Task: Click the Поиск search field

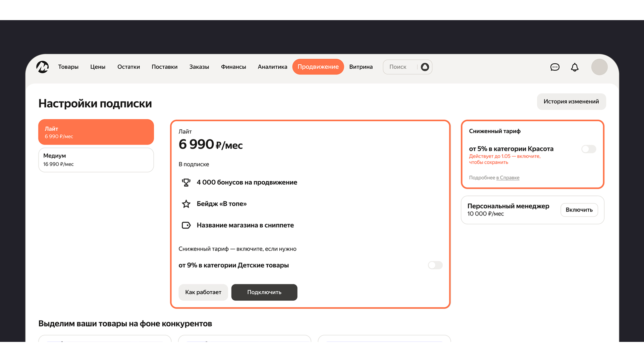Action: tap(399, 67)
